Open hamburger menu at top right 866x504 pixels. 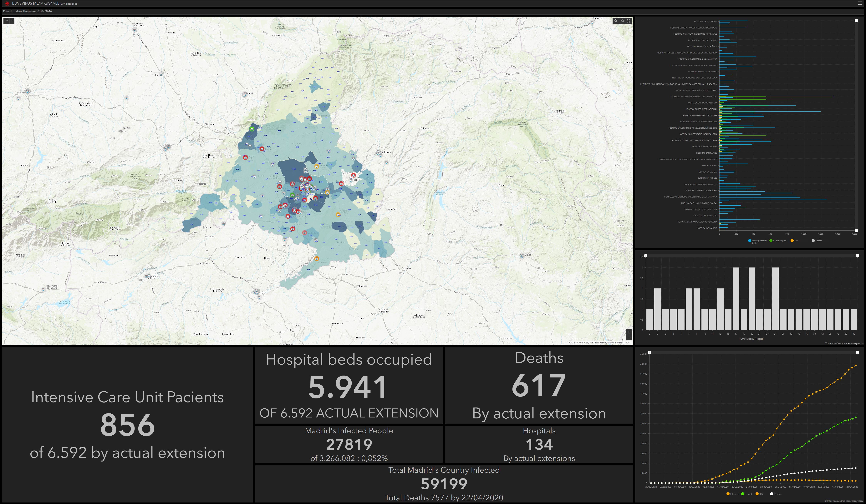pyautogui.click(x=860, y=3)
